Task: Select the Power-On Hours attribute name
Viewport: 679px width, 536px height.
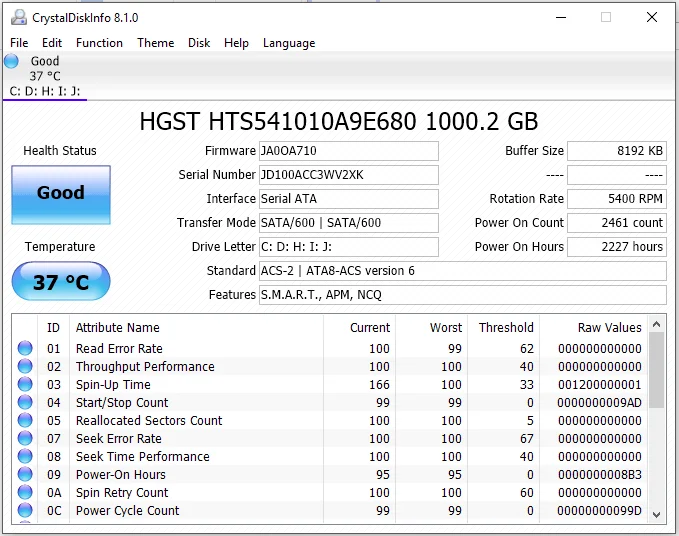Action: pos(121,475)
